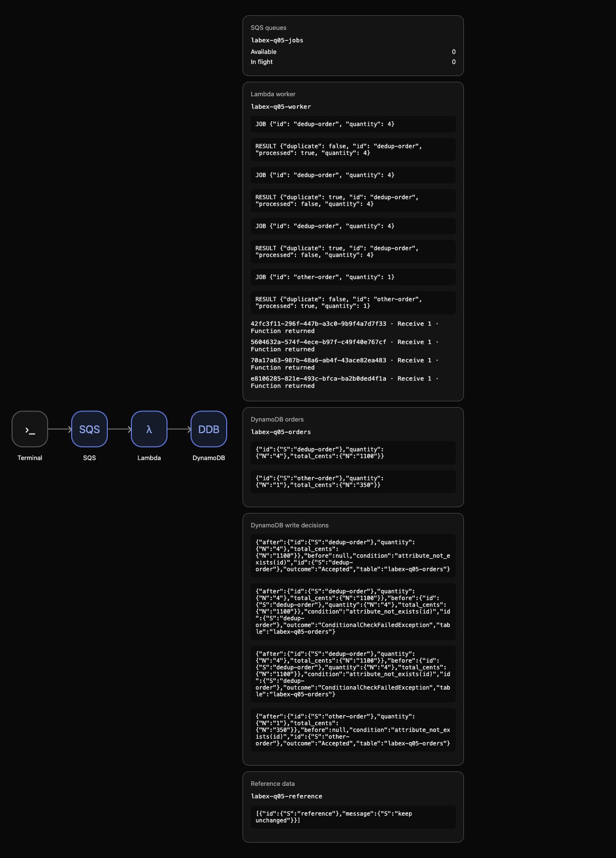616x858 pixels.
Task: Click the count value next to In flight
Action: click(x=454, y=62)
